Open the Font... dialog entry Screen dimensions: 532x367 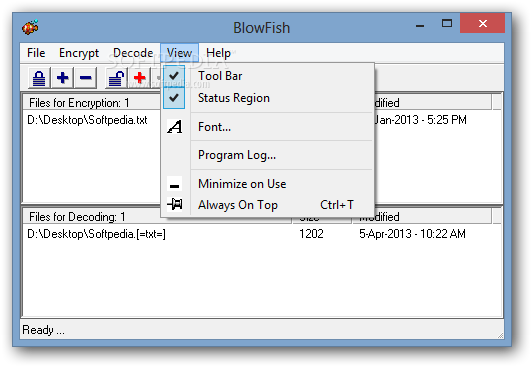268,127
